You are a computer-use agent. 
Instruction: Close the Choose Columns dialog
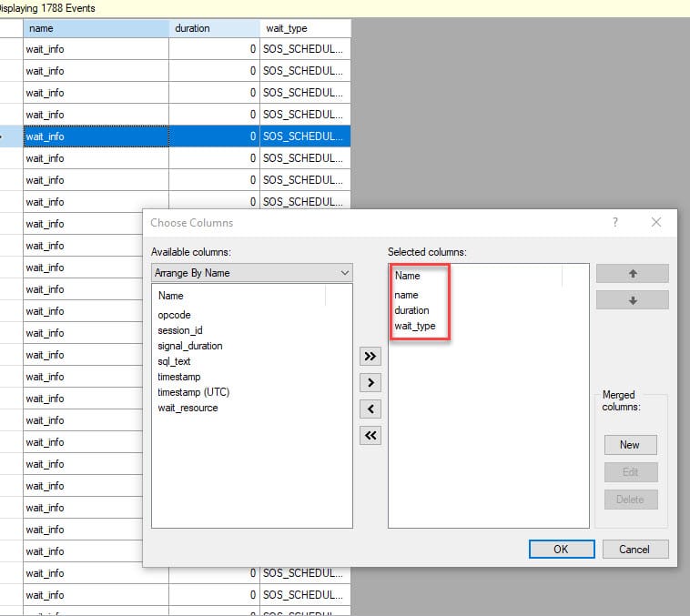pyautogui.click(x=656, y=222)
